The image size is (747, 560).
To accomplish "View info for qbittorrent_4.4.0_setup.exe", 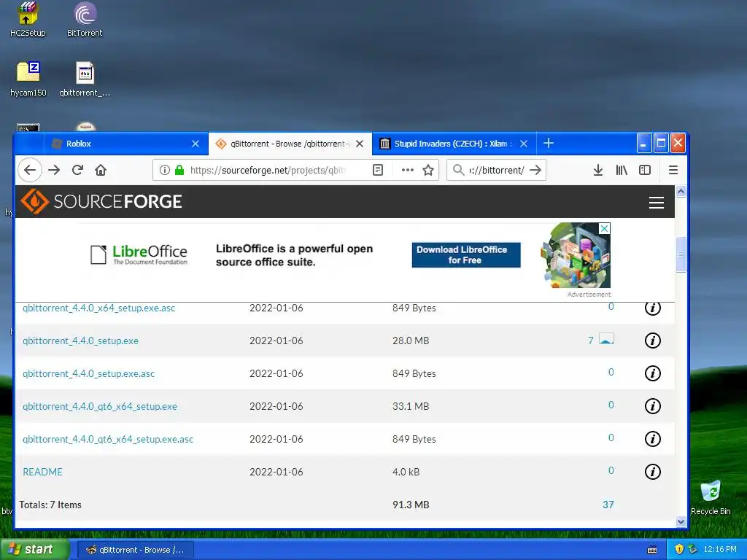I will pyautogui.click(x=653, y=341).
